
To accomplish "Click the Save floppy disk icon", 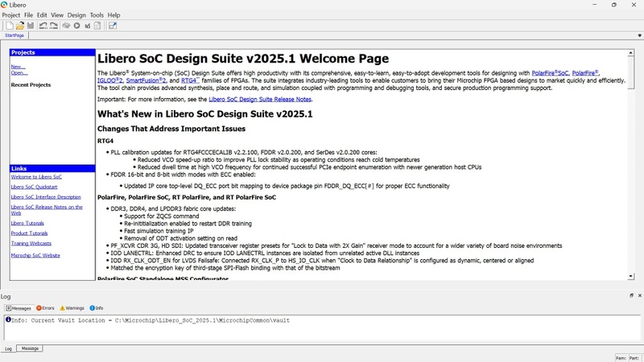I will tap(31, 26).
